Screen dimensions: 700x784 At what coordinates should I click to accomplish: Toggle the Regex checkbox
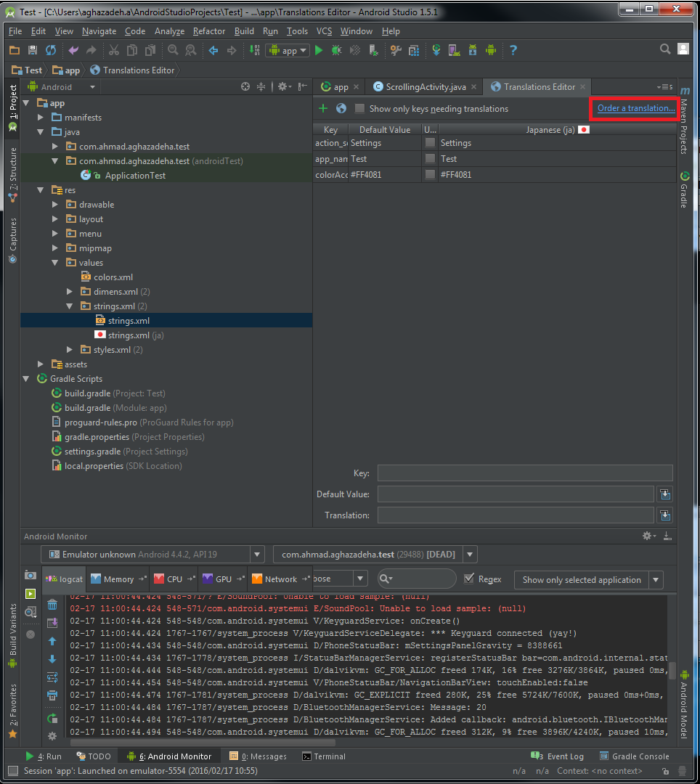[469, 579]
